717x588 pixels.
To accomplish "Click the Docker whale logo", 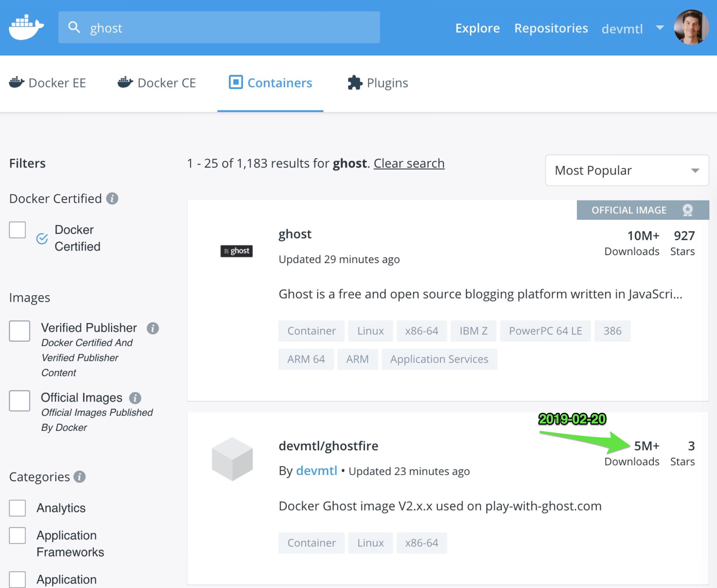I will pos(26,28).
